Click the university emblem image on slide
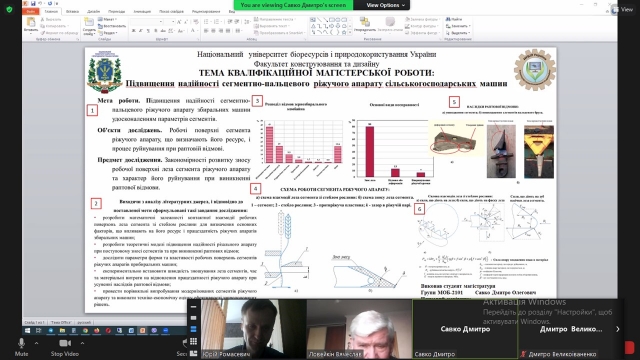 (104, 72)
